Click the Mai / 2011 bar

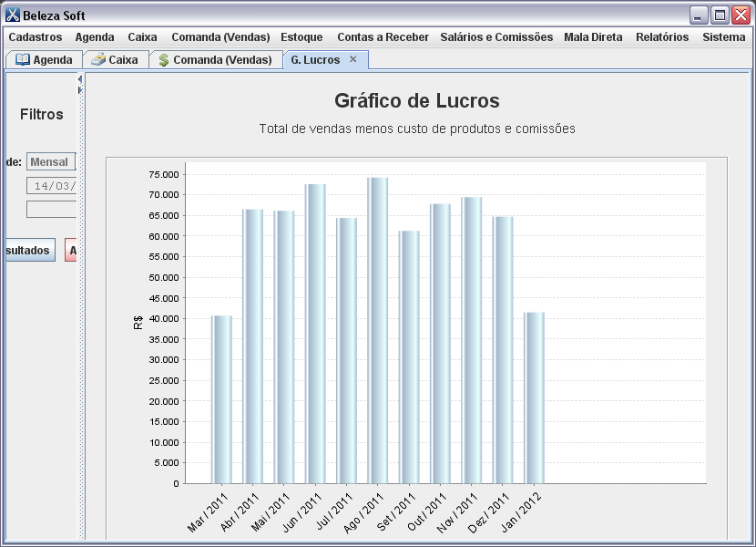coord(284,346)
